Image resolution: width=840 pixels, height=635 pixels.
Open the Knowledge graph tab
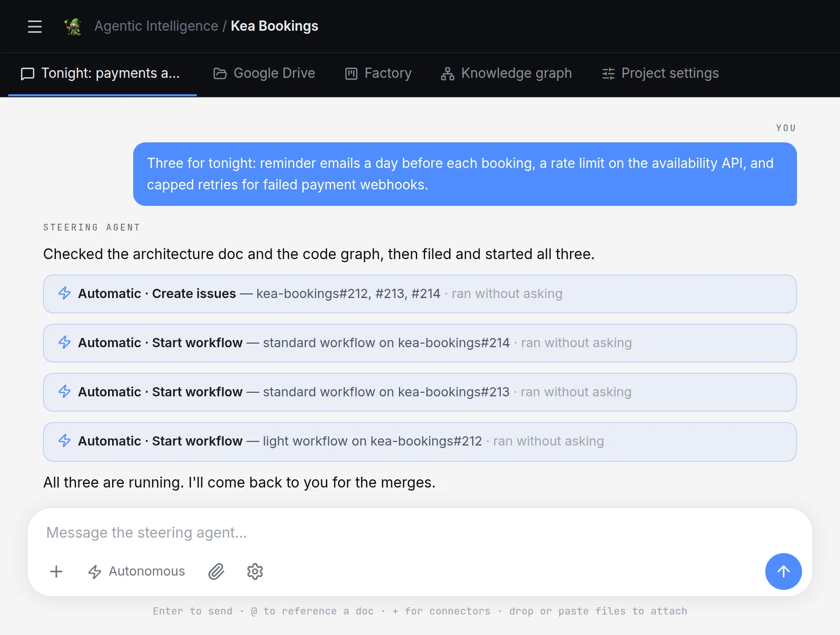pyautogui.click(x=507, y=73)
